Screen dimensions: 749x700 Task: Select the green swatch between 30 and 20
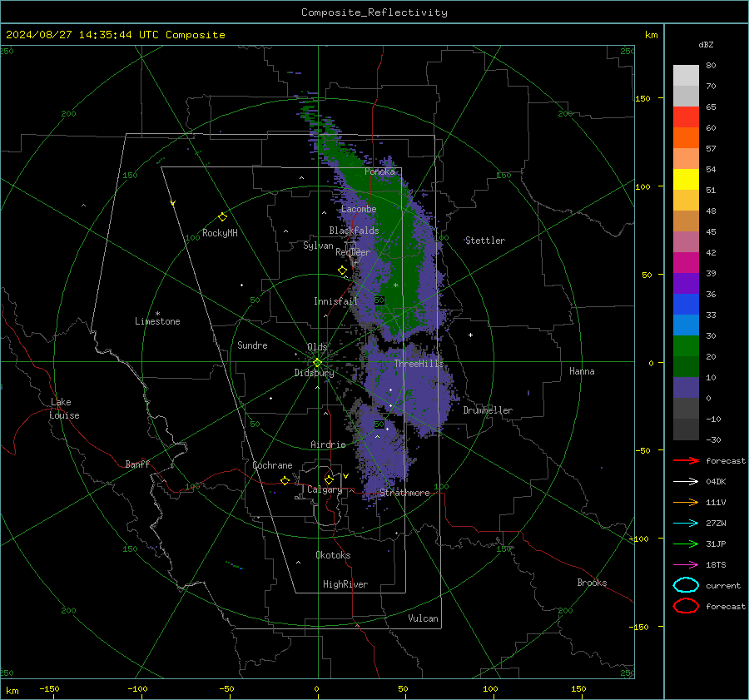click(686, 345)
